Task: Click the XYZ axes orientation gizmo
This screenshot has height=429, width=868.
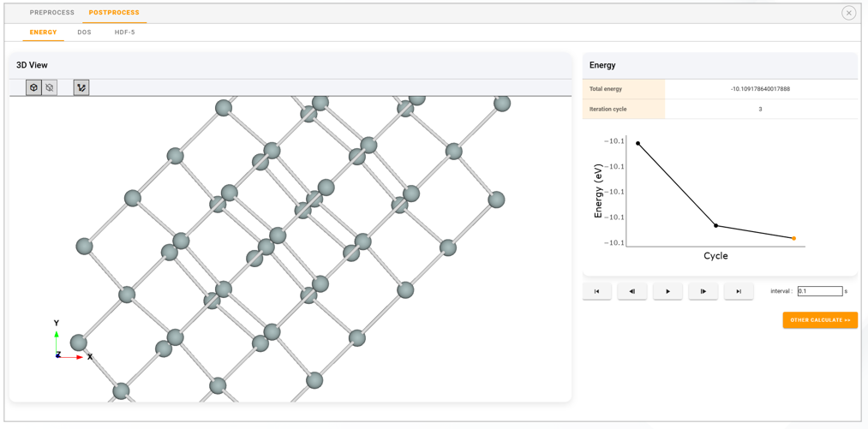Action: [69, 343]
